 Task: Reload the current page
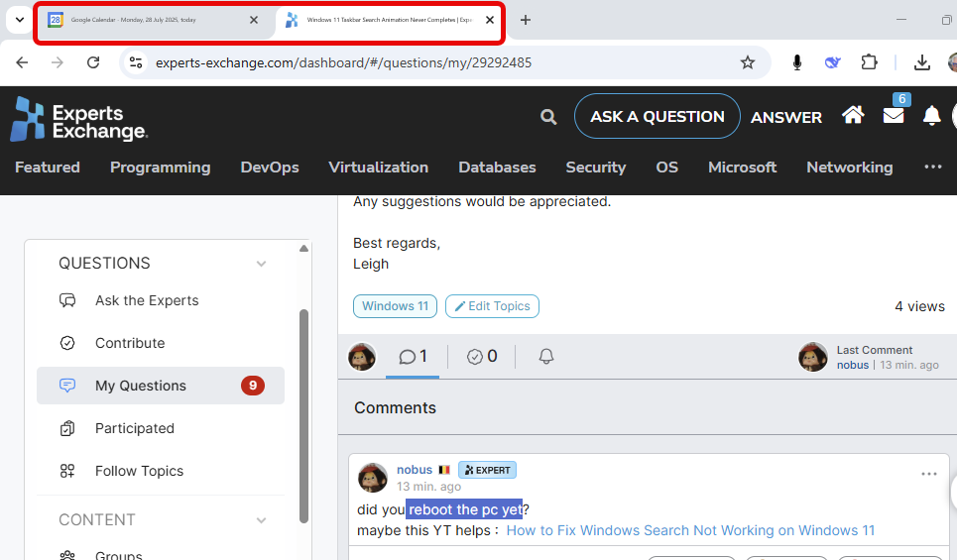(x=93, y=62)
